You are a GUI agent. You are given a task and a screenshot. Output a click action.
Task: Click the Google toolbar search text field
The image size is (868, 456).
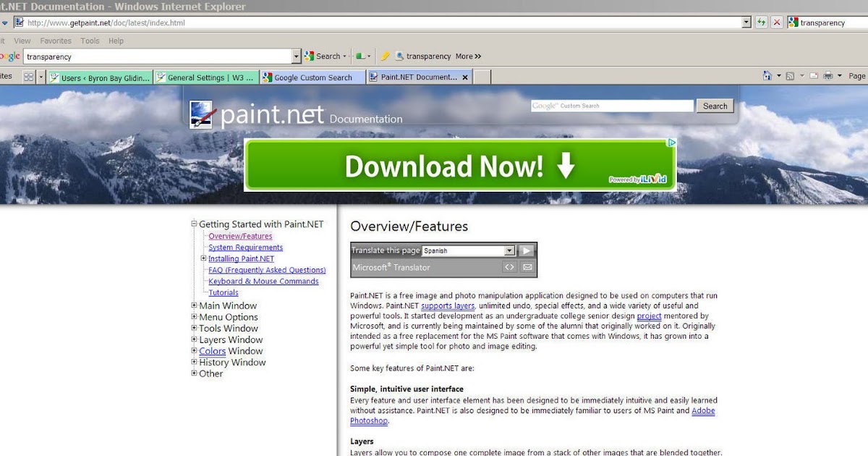tap(158, 56)
